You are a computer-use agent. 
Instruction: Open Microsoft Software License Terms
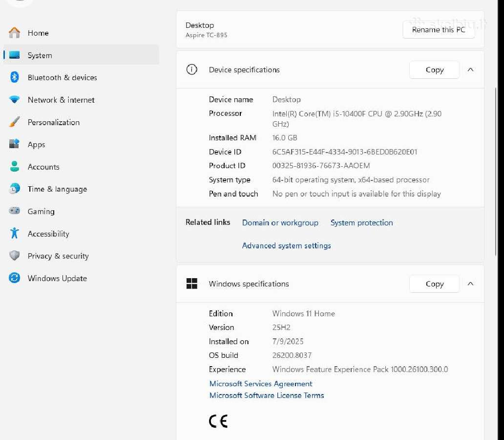pos(267,395)
